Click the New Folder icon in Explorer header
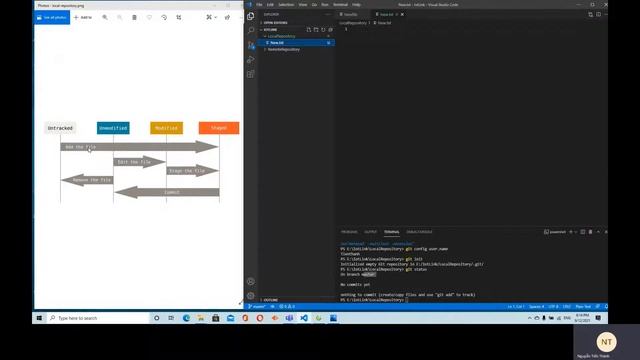 point(316,30)
